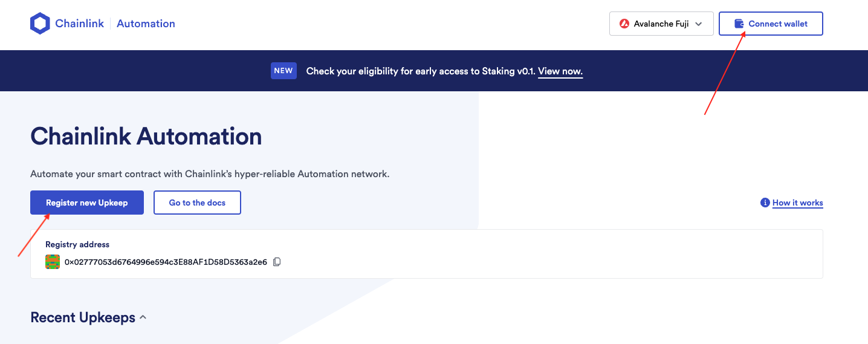Click the info icon beside How it works
Screen dimensions: 868x344
click(x=765, y=203)
